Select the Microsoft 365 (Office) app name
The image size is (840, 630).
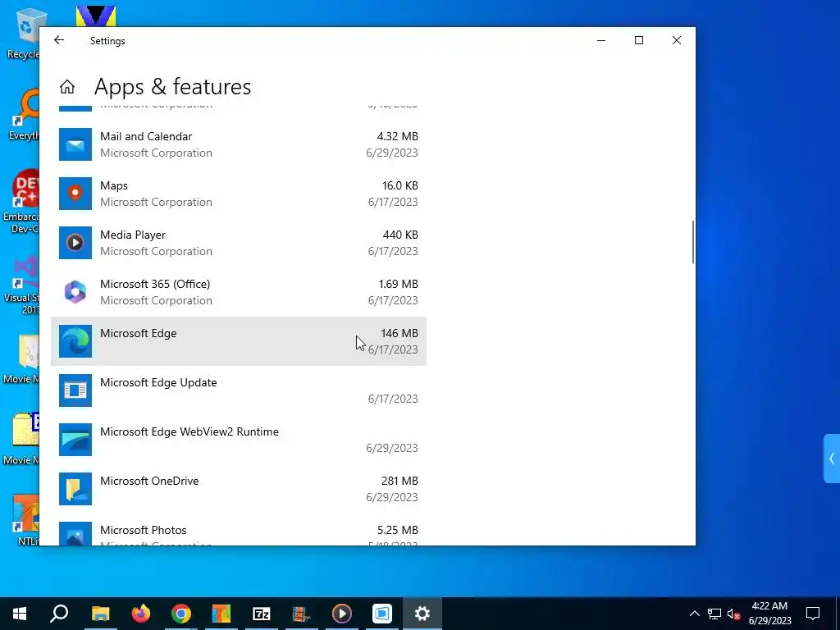tap(155, 284)
